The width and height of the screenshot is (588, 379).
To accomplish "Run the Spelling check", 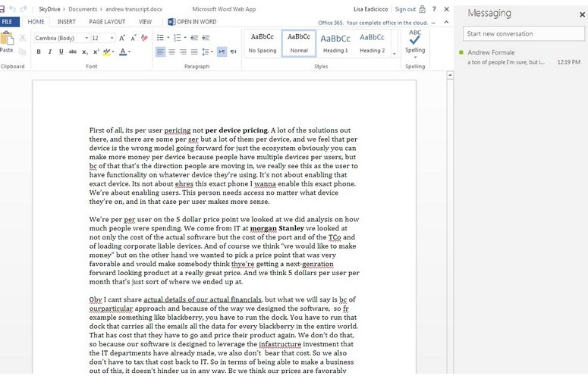I will point(415,41).
